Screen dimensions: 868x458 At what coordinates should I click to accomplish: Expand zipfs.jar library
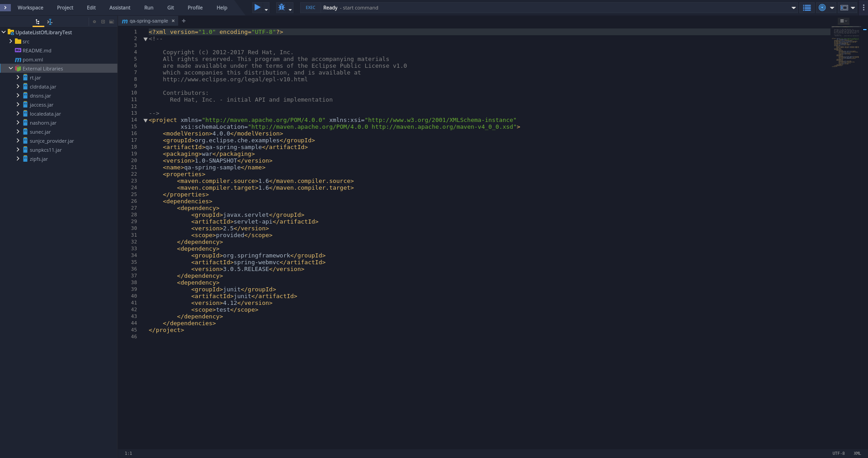click(x=18, y=159)
